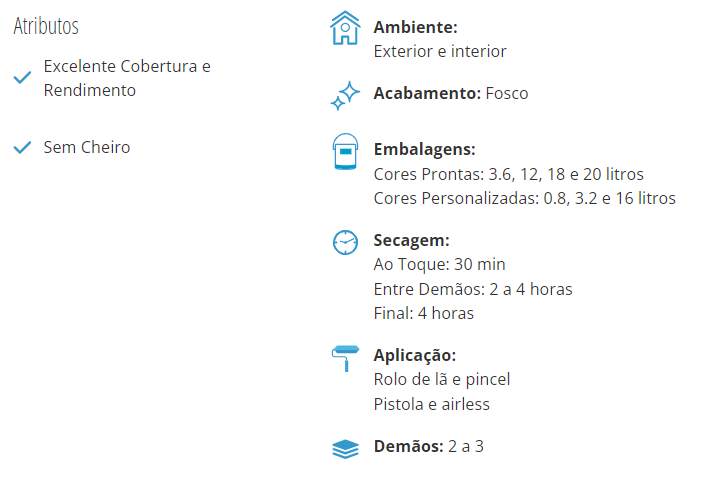
Task: Click the Acabamento: Fosco line
Action: [451, 93]
